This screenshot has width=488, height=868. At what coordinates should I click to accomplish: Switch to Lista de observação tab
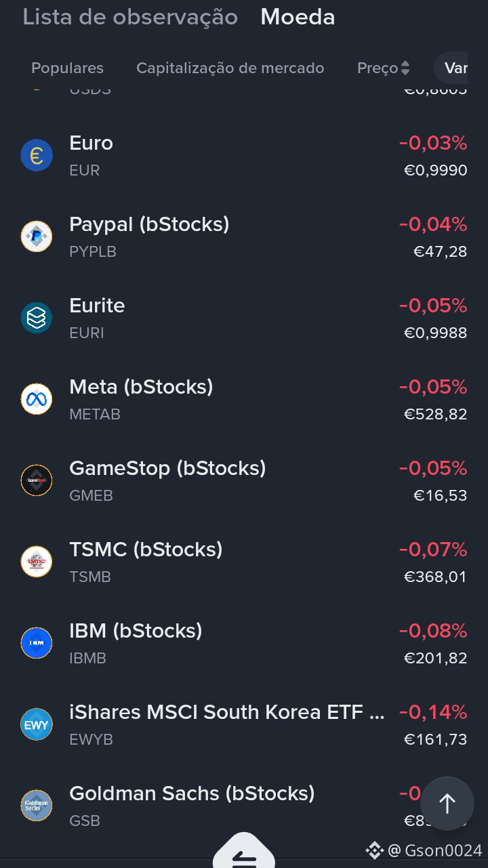pos(130,17)
